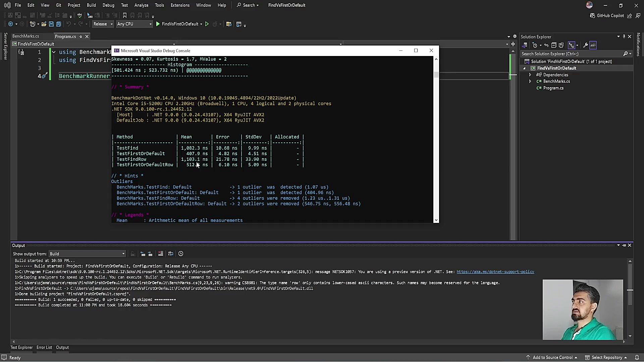Open the Extensions menu
Image resolution: width=644 pixels, height=362 pixels.
[x=180, y=5]
